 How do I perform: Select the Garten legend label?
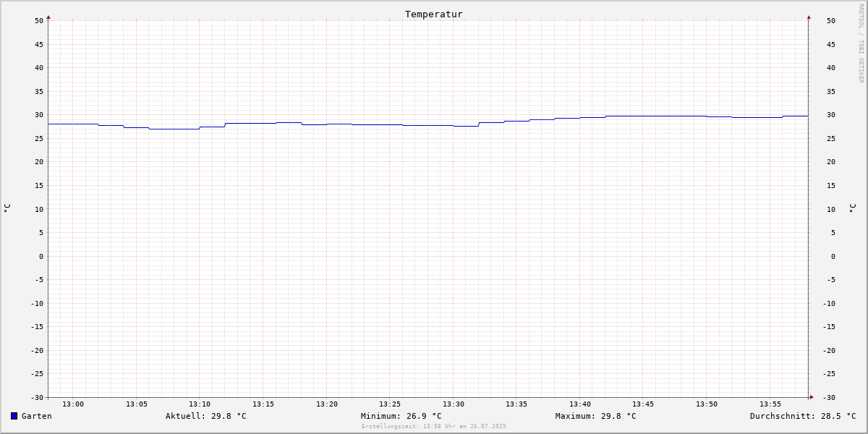pyautogui.click(x=37, y=416)
